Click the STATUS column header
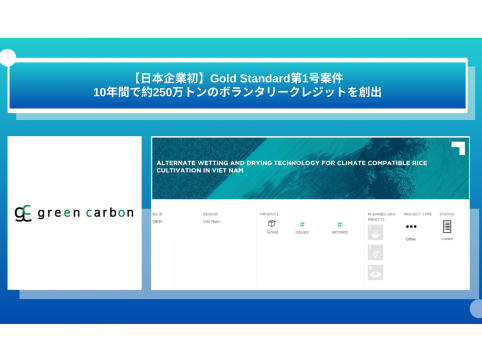This screenshot has width=482, height=361. pyautogui.click(x=447, y=214)
